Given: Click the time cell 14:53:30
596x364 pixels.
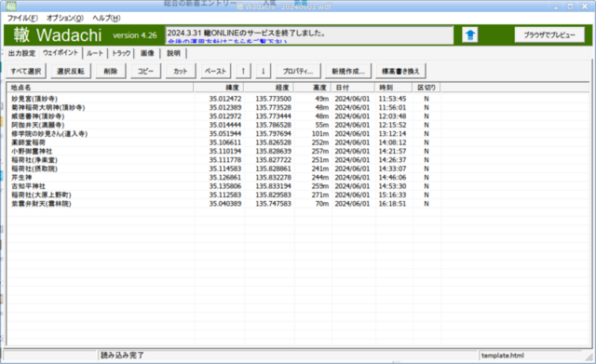Looking at the screenshot, I should [392, 186].
